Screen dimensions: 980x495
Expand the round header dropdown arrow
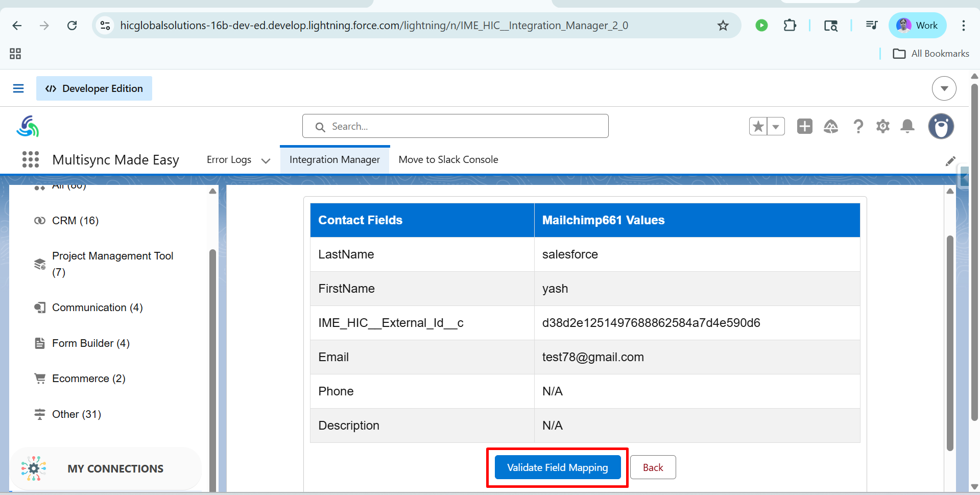pyautogui.click(x=944, y=88)
